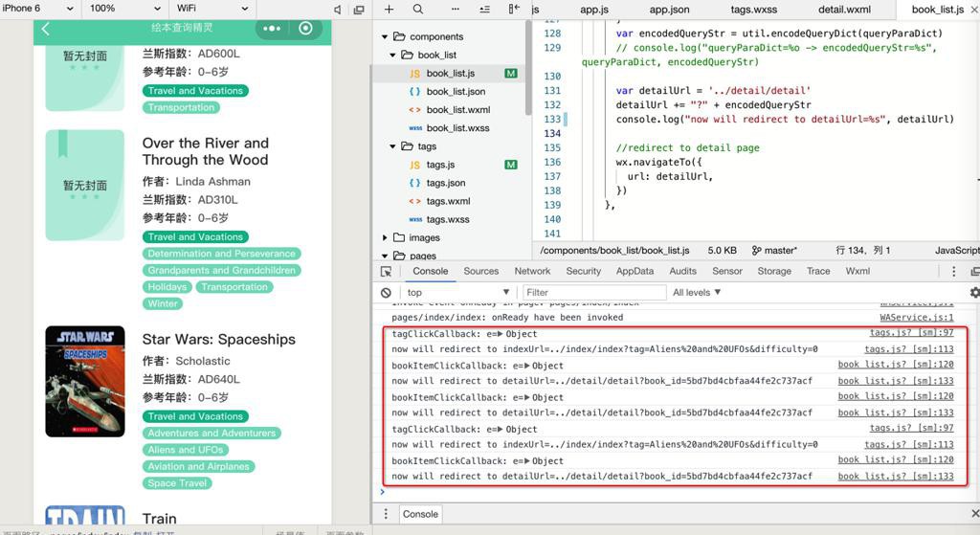This screenshot has height=535, width=980.
Task: Add new file with plus icon
Action: click(389, 9)
